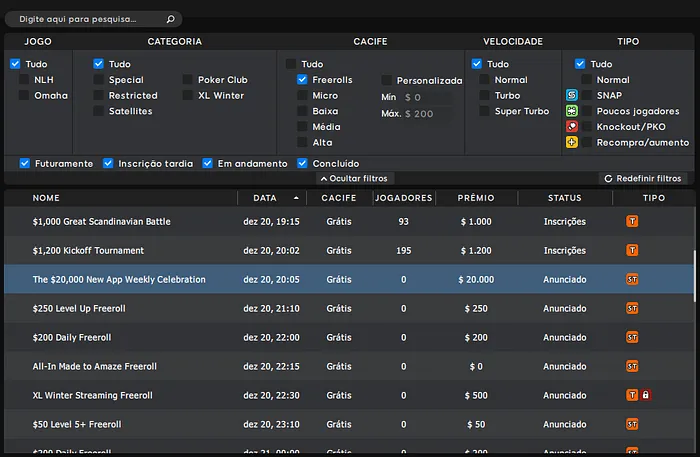This screenshot has width=700, height=457.
Task: Check the Special category checkbox
Action: [99, 79]
